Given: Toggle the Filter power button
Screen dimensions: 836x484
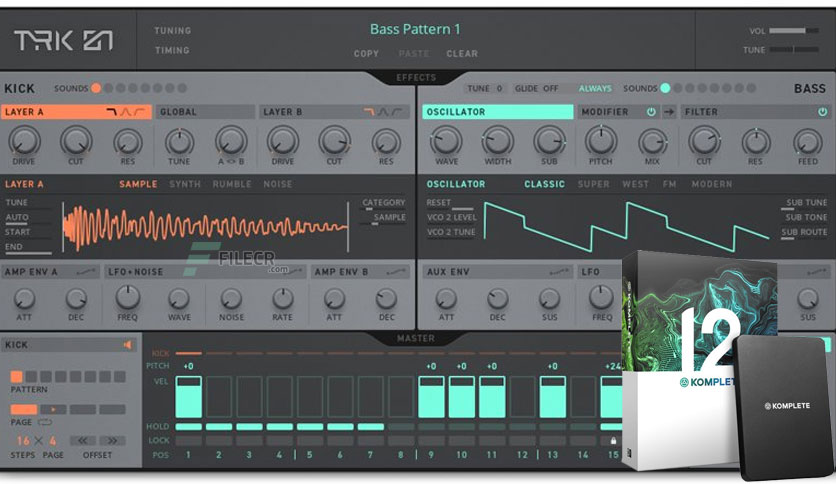Looking at the screenshot, I should pyautogui.click(x=823, y=112).
